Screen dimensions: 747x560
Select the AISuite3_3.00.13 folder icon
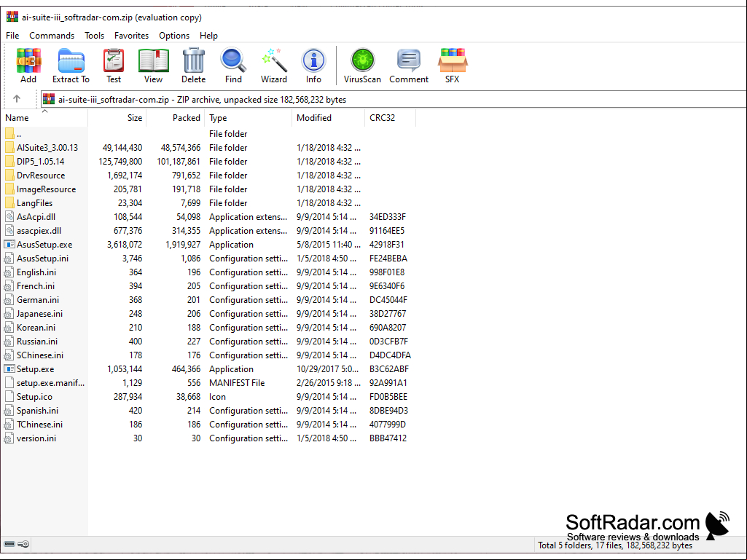tap(9, 148)
